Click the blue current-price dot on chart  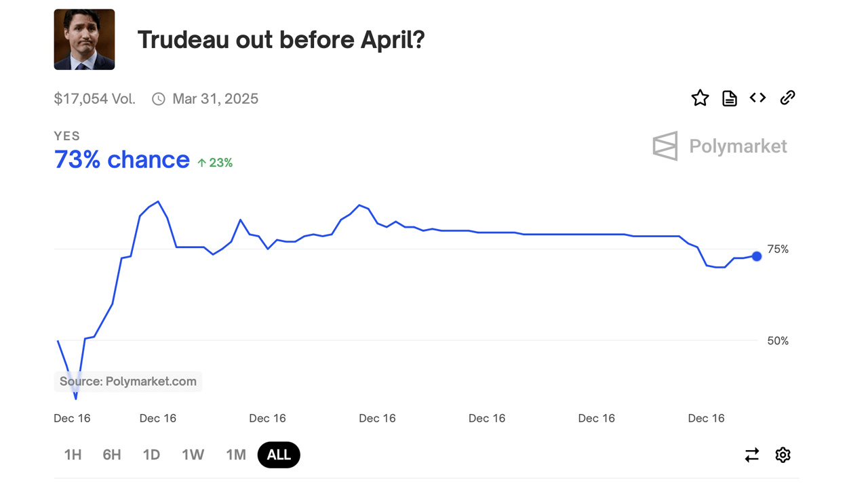[x=757, y=256]
